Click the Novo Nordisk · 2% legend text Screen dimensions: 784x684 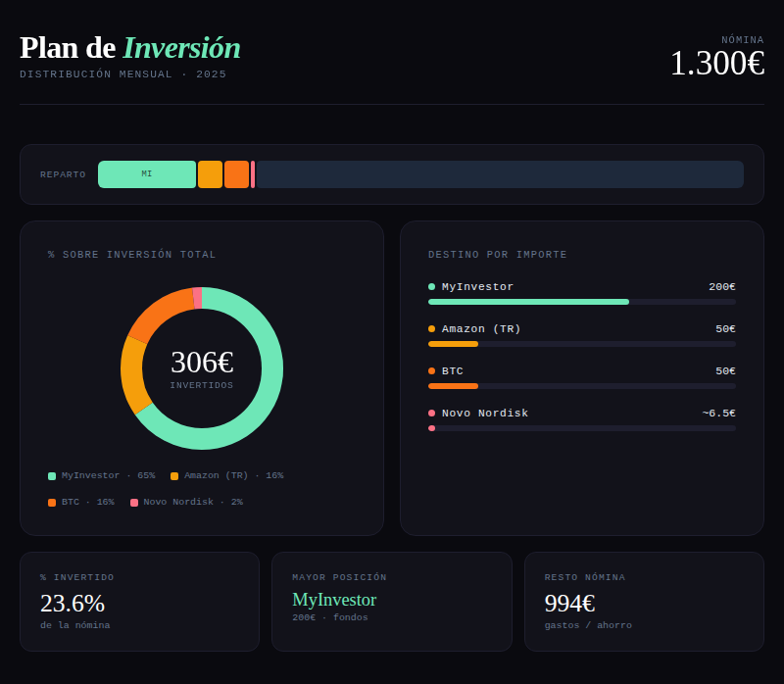point(193,502)
